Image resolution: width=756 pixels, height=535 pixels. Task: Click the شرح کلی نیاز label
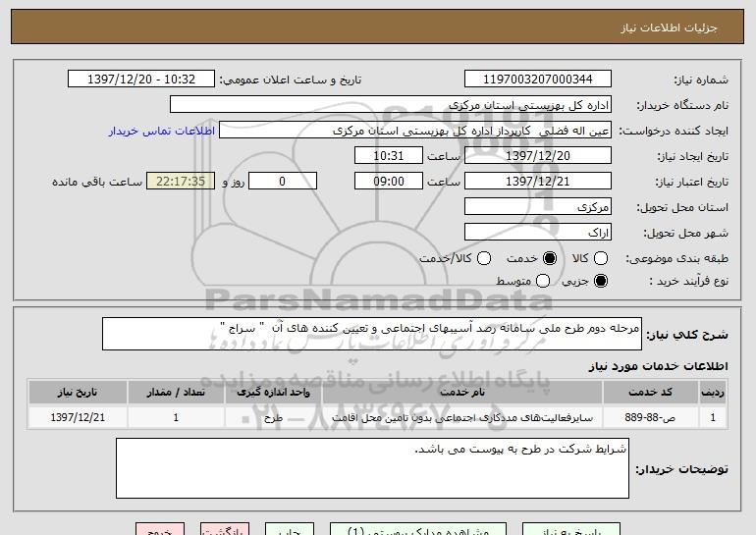[687, 334]
